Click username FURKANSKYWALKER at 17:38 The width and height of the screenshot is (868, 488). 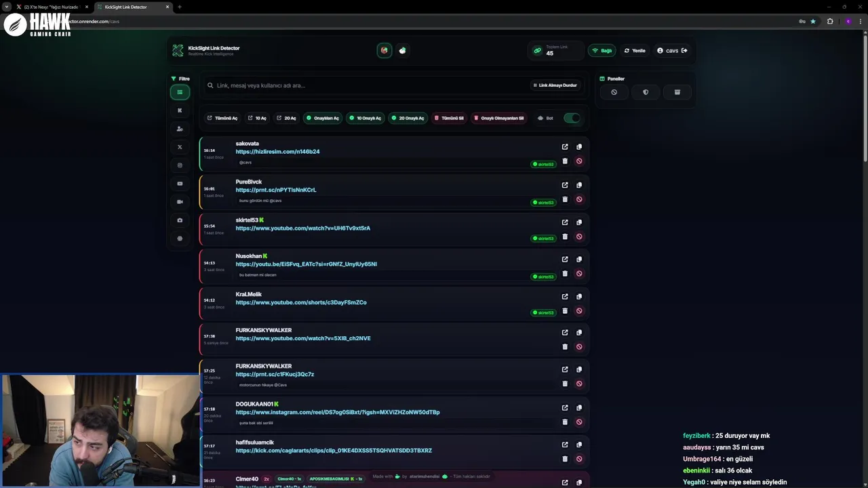coord(264,330)
